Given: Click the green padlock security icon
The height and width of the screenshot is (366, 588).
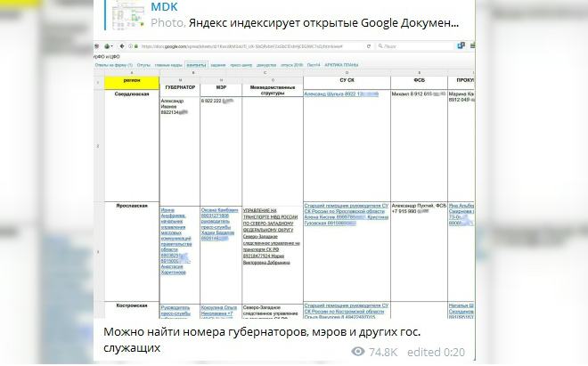Looking at the screenshot, I should click(136, 46).
